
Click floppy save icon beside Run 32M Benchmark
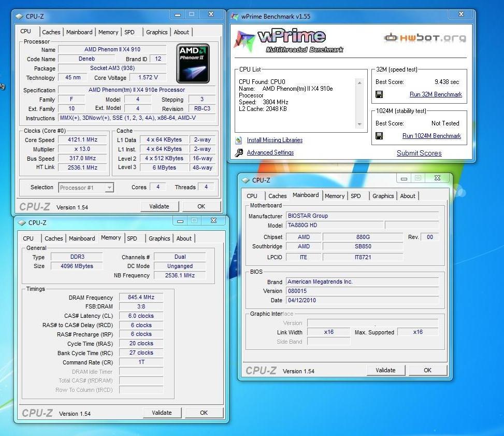point(379,94)
